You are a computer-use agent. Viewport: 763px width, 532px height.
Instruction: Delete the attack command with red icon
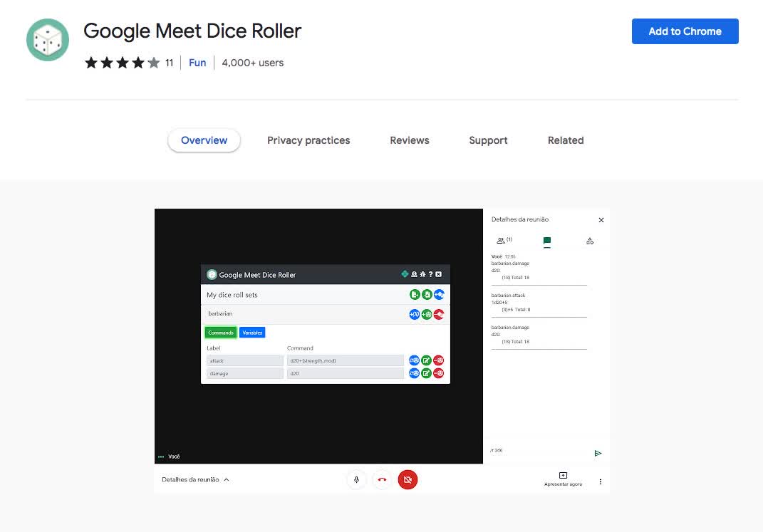(438, 360)
